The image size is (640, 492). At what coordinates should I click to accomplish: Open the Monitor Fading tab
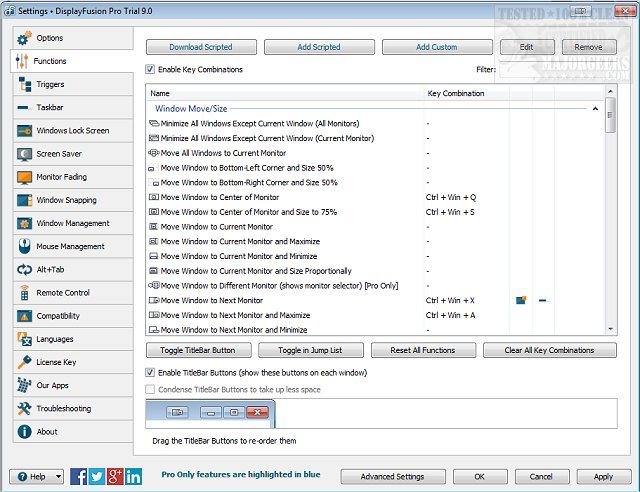point(73,177)
